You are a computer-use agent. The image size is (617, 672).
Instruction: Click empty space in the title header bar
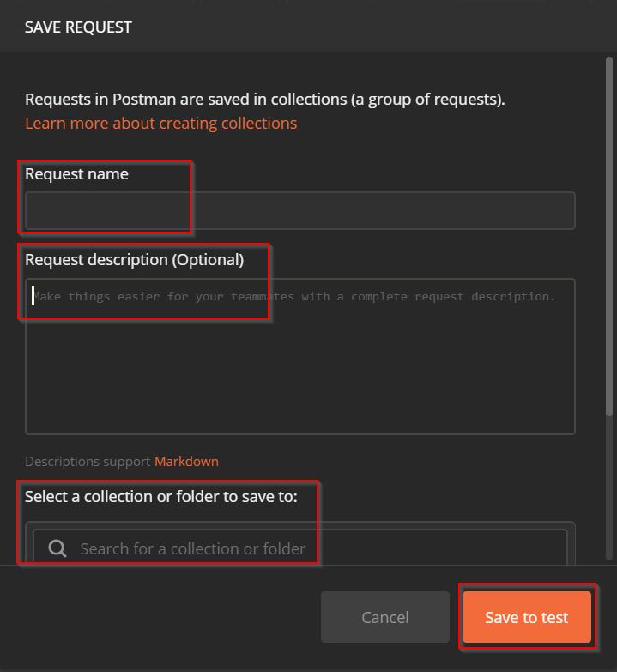(386, 27)
